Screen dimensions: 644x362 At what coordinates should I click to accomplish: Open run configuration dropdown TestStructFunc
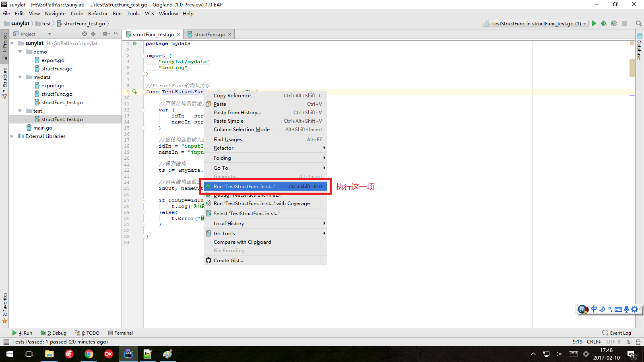[x=535, y=24]
